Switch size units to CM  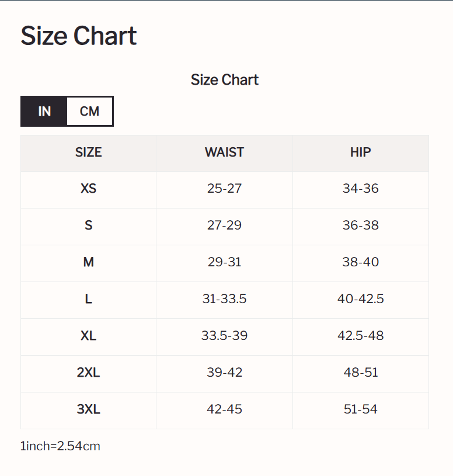click(x=89, y=111)
